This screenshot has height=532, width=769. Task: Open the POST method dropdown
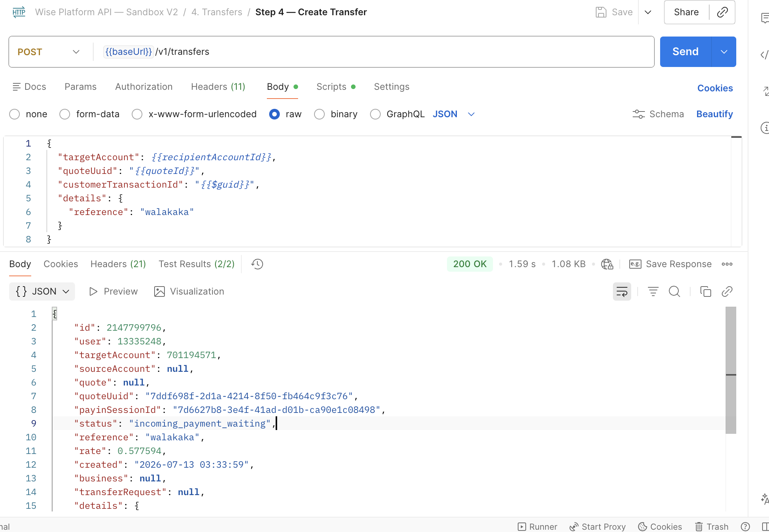click(49, 52)
